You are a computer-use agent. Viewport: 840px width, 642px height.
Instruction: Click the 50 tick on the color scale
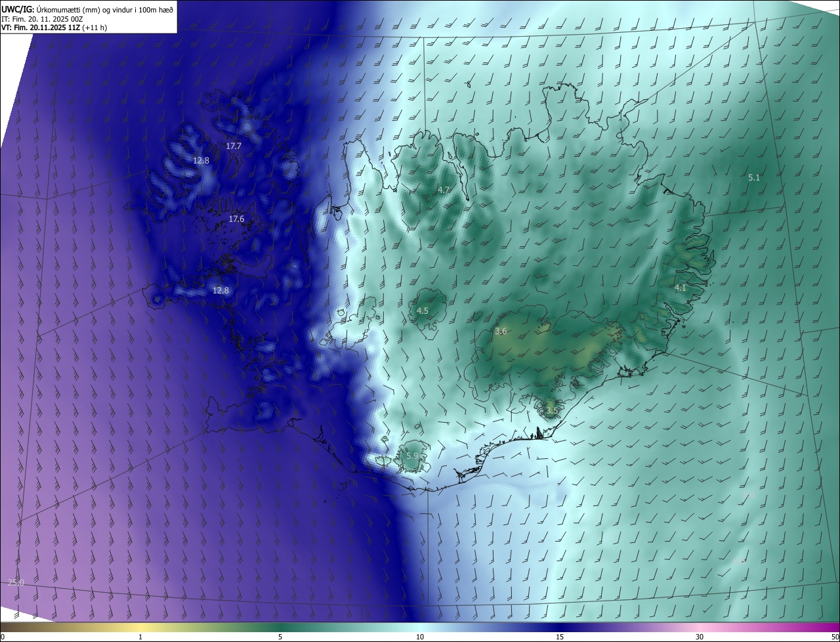pyautogui.click(x=835, y=637)
